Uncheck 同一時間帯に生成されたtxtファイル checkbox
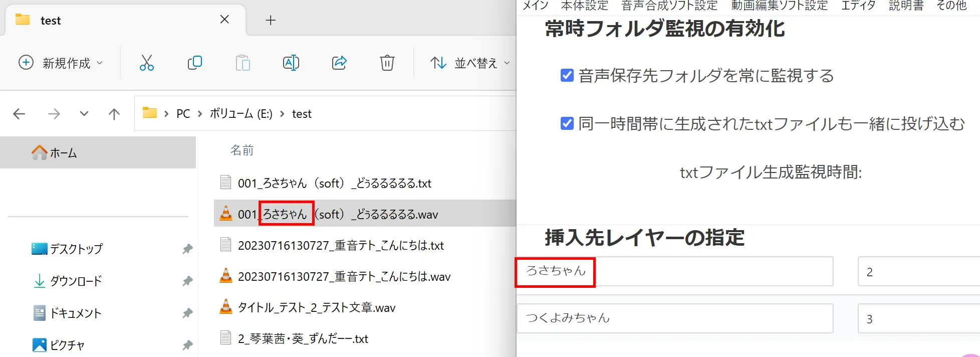The width and height of the screenshot is (980, 357). [567, 123]
